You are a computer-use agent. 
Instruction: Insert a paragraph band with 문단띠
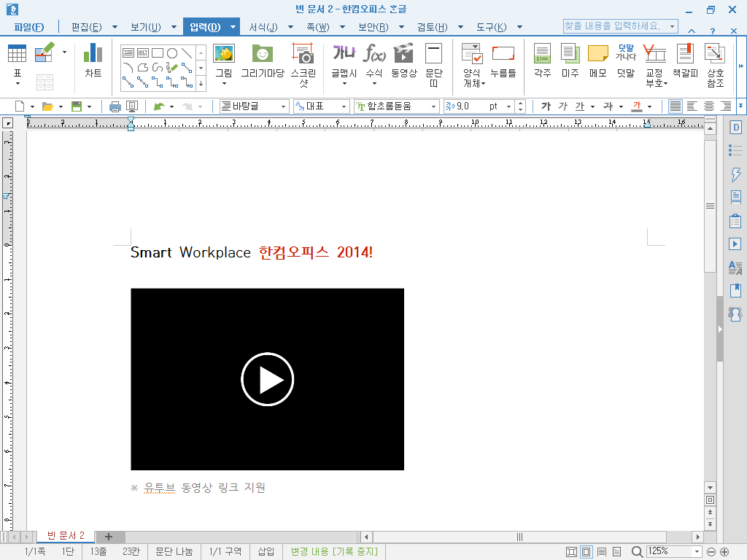433,65
